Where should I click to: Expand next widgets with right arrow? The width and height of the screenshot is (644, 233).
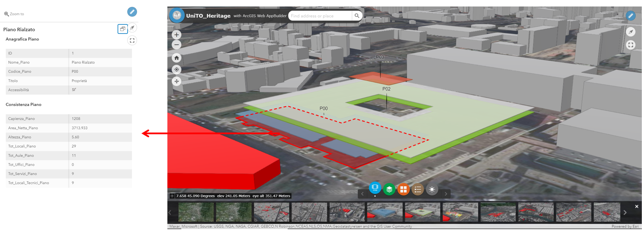[x=446, y=194]
